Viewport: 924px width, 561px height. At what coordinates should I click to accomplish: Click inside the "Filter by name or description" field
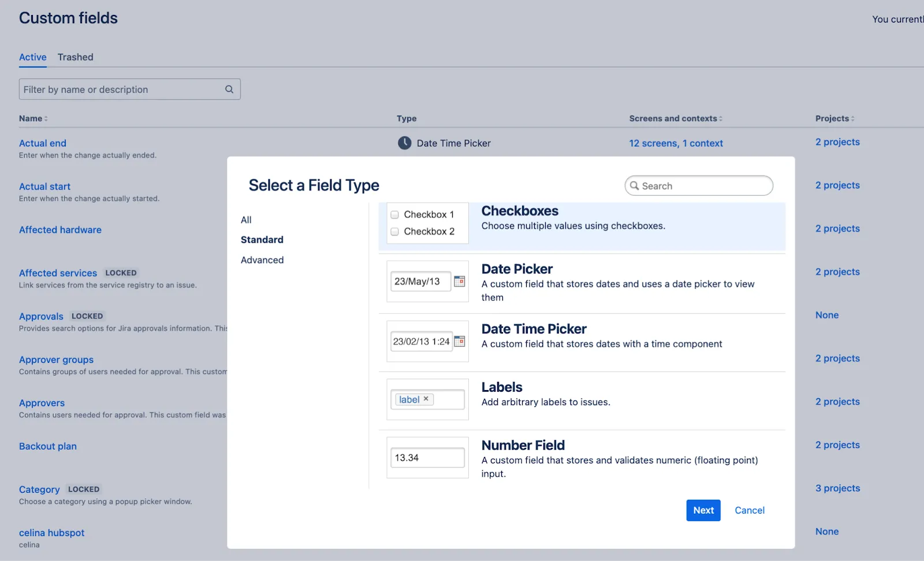pyautogui.click(x=115, y=89)
